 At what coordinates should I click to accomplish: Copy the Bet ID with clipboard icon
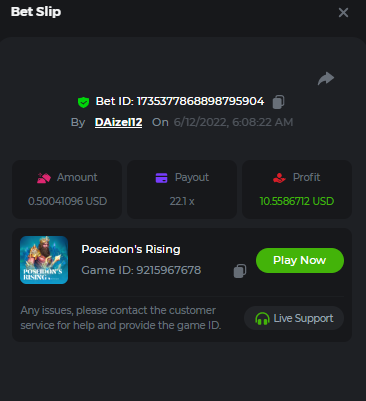(278, 102)
